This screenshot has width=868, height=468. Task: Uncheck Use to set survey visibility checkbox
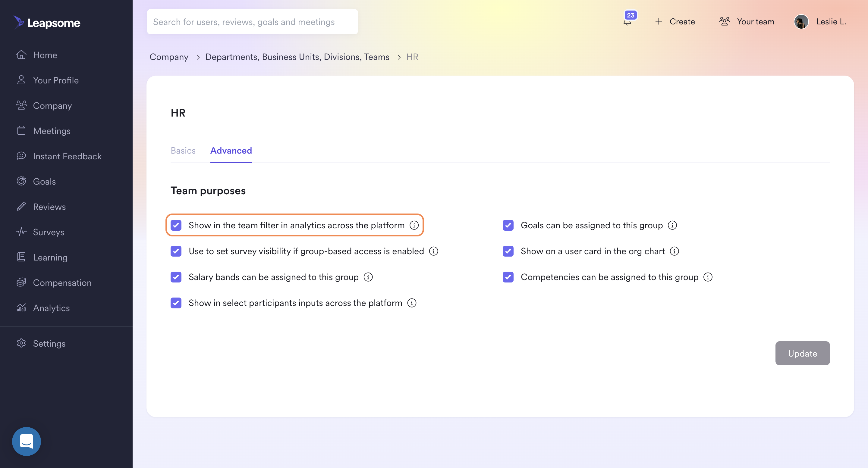tap(176, 251)
